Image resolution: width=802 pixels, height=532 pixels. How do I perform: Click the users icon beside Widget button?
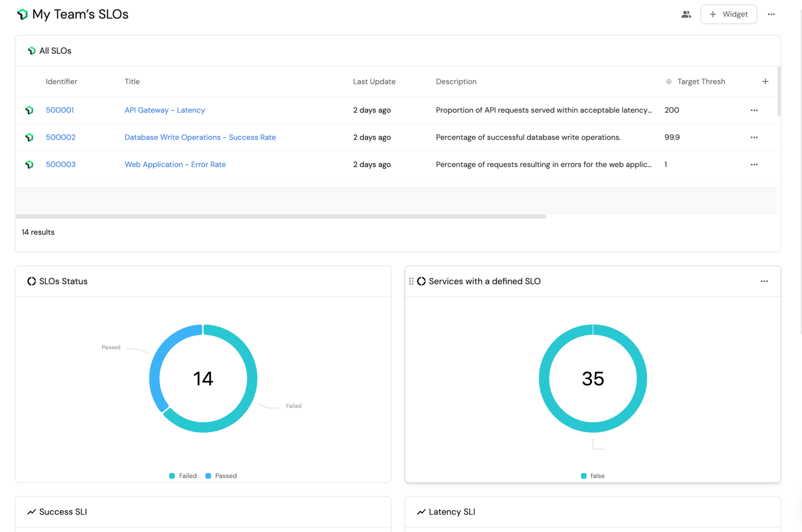pos(686,15)
